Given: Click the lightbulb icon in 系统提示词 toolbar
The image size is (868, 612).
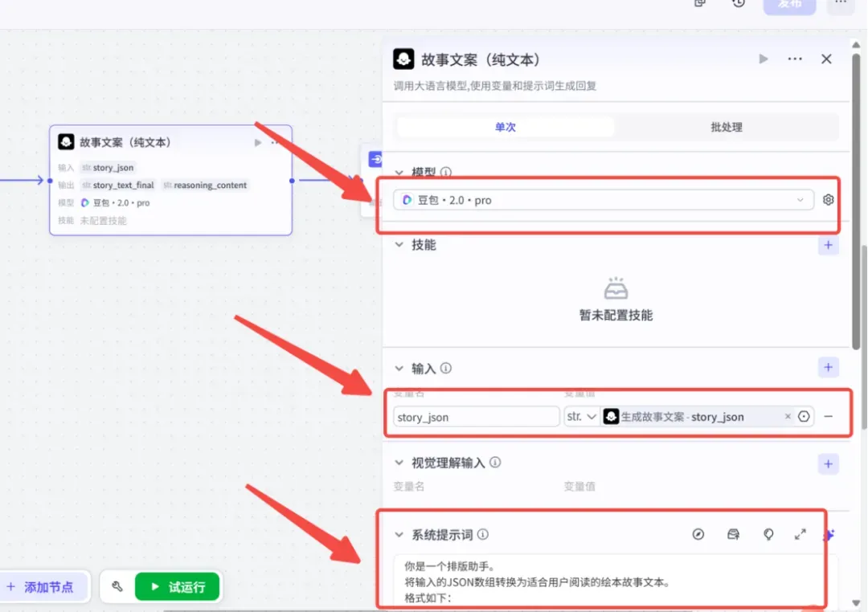Looking at the screenshot, I should (x=768, y=534).
